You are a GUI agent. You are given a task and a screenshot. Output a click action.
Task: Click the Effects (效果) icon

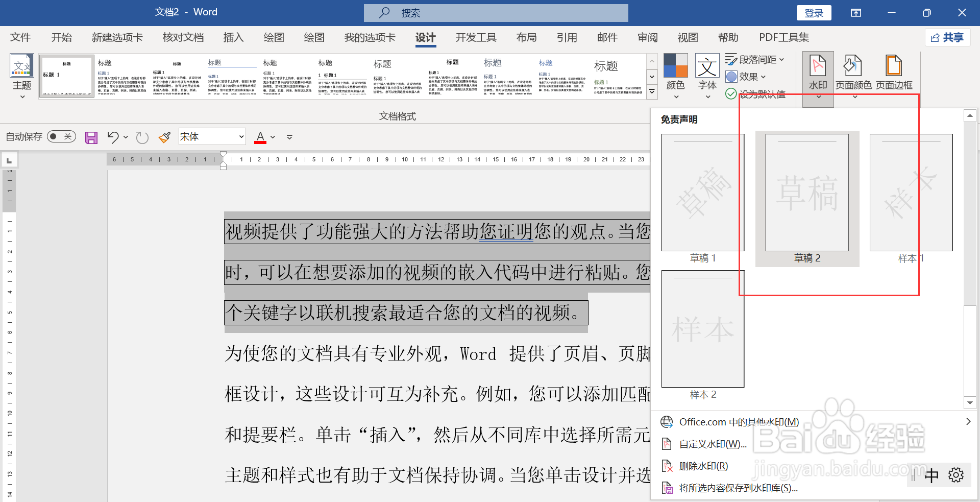click(x=731, y=77)
